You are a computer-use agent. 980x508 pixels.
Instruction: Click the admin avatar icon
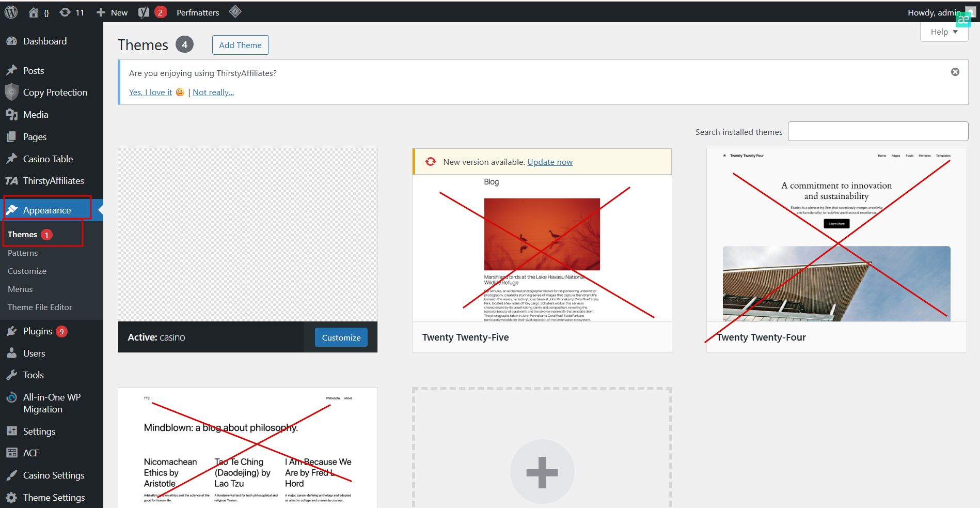tap(971, 12)
